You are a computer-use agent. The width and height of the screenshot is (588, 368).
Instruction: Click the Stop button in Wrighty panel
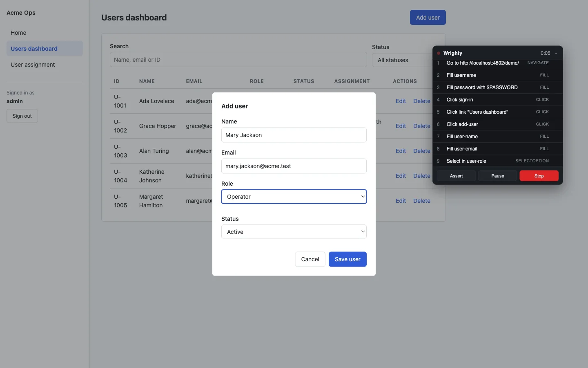539,176
